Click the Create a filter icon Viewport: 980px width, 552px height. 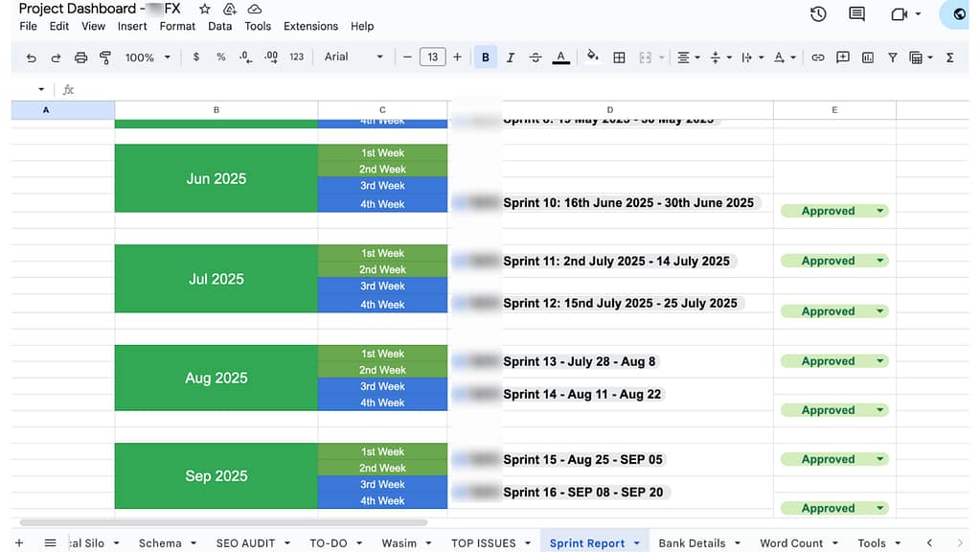point(892,57)
